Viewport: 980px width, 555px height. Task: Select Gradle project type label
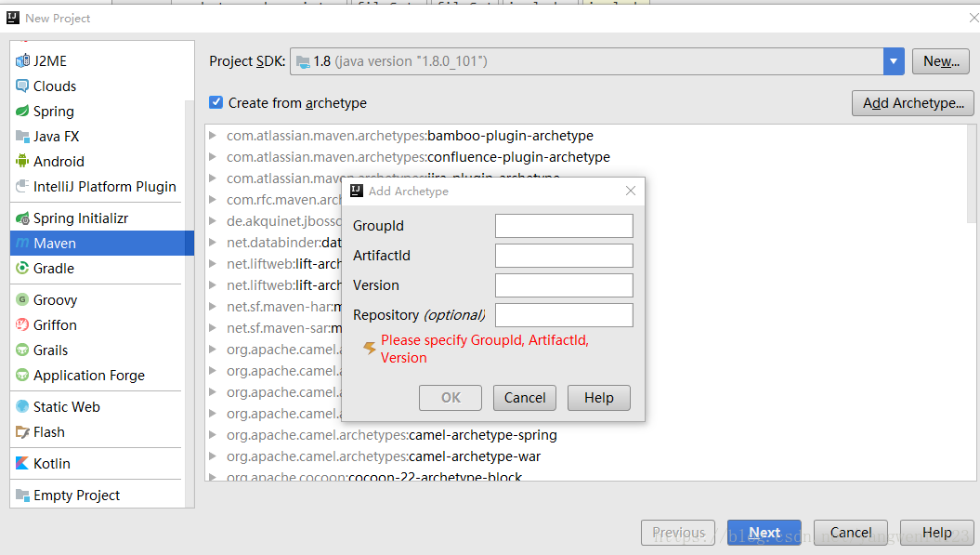point(54,269)
